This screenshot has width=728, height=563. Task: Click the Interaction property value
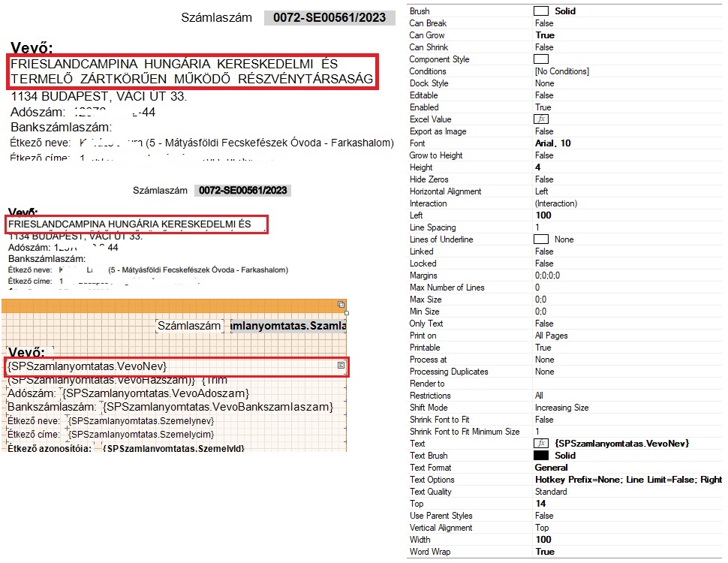pos(555,203)
